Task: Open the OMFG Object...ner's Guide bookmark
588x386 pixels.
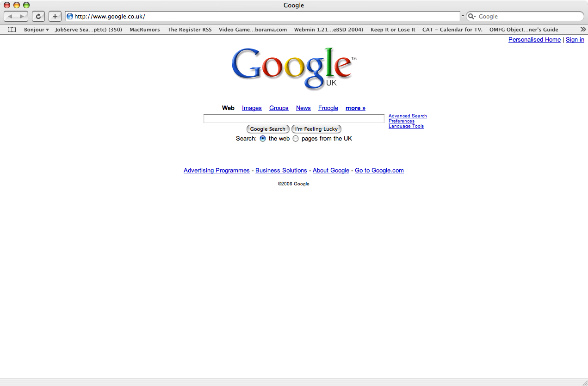Action: click(x=524, y=30)
